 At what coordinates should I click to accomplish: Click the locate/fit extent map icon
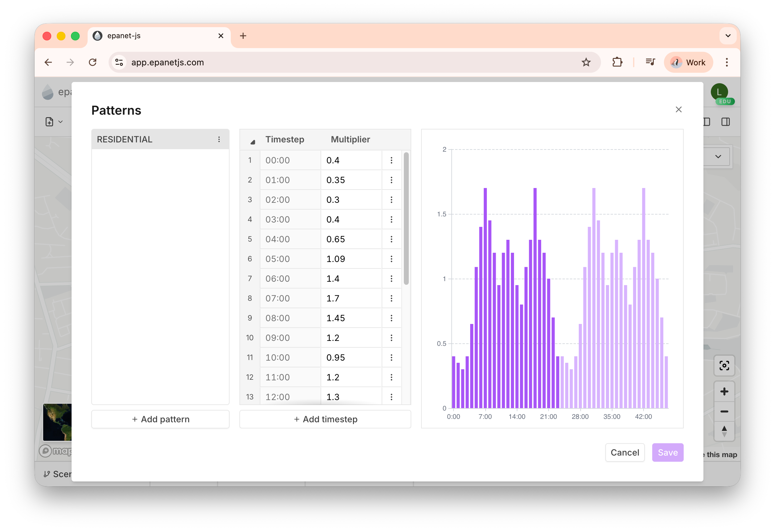click(724, 366)
